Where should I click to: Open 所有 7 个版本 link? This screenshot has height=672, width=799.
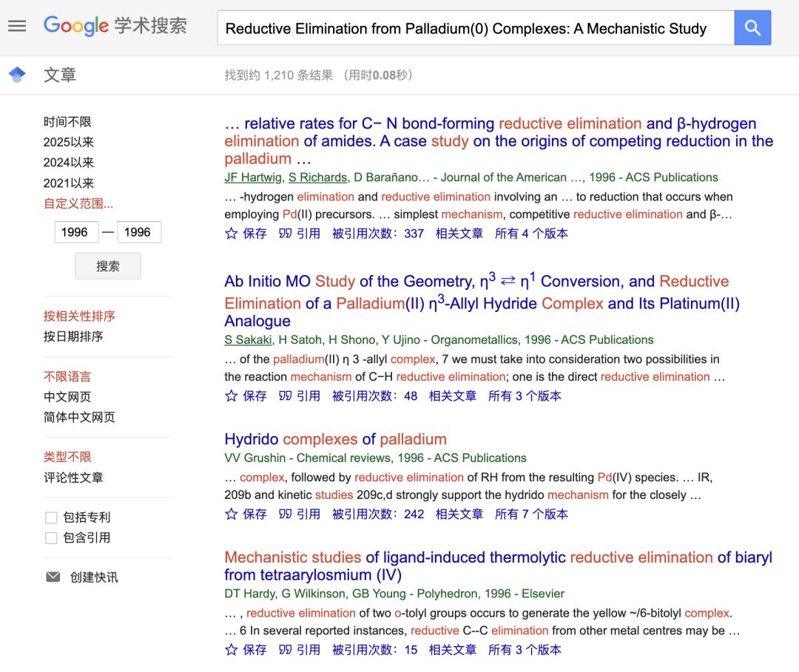tap(531, 515)
